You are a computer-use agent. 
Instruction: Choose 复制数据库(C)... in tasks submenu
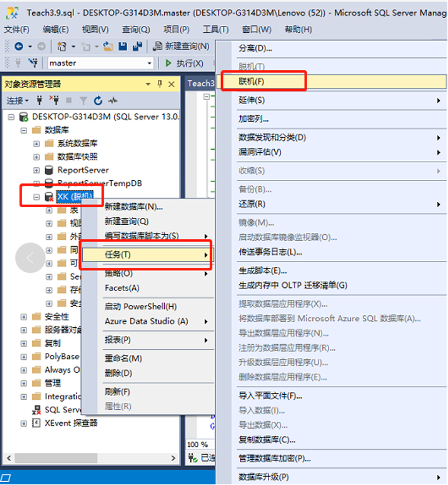point(267,440)
